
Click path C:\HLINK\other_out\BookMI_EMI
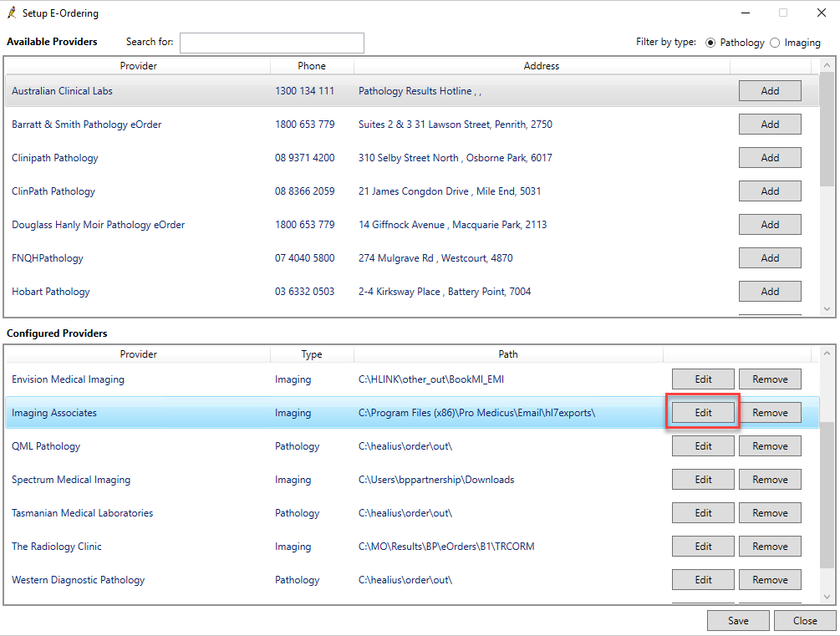pyautogui.click(x=430, y=379)
